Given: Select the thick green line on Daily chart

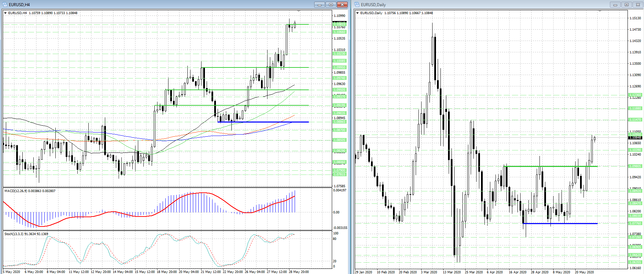Looking at the screenshot, I should (550, 166).
